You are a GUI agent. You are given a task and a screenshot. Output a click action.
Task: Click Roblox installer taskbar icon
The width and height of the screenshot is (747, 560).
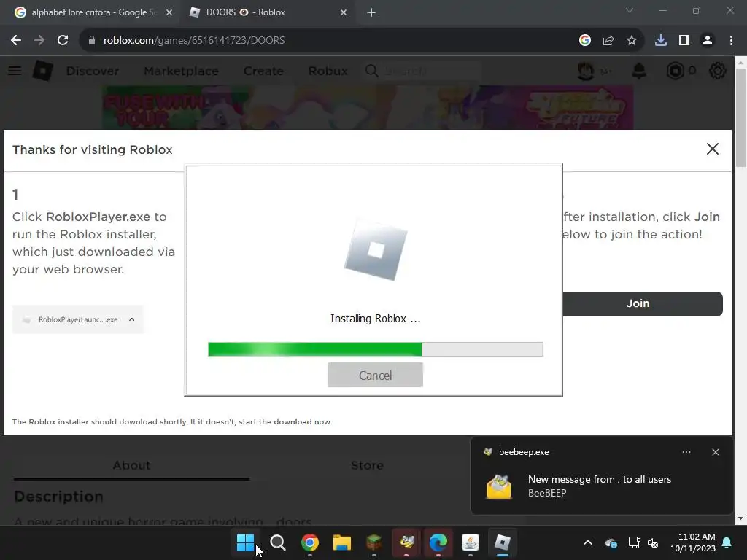click(x=502, y=542)
